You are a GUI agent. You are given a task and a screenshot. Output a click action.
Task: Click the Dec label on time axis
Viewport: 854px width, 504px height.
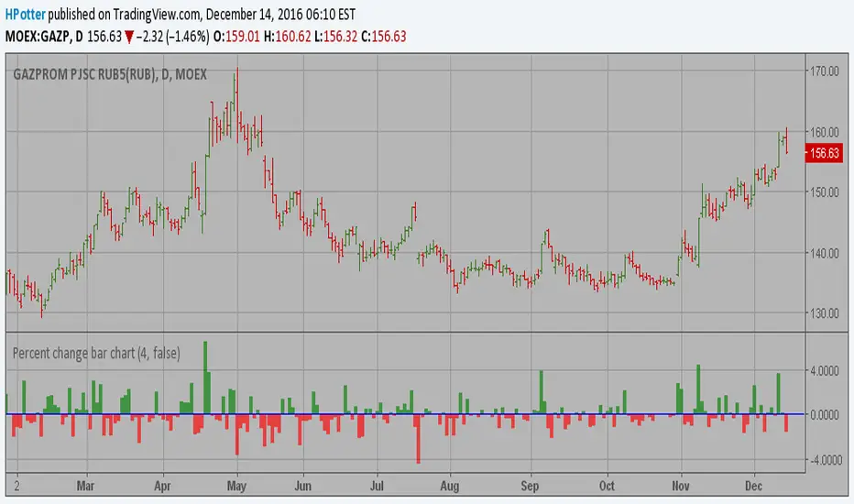point(754,486)
